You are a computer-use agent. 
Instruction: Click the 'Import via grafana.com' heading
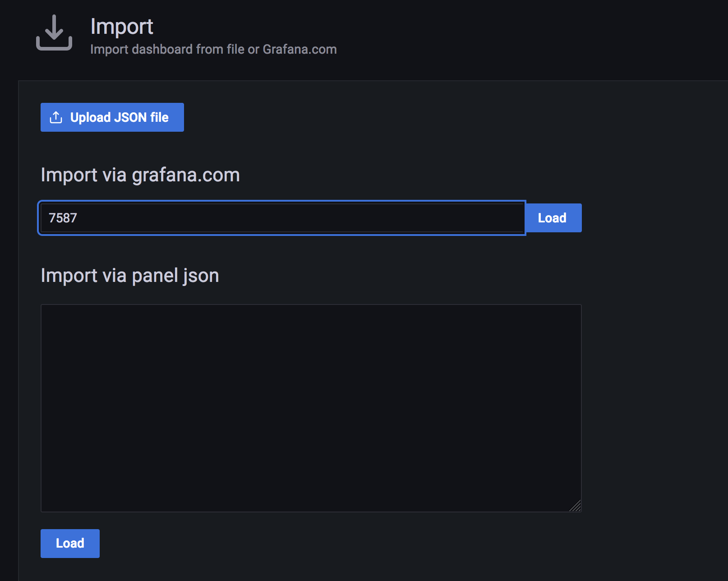(140, 175)
